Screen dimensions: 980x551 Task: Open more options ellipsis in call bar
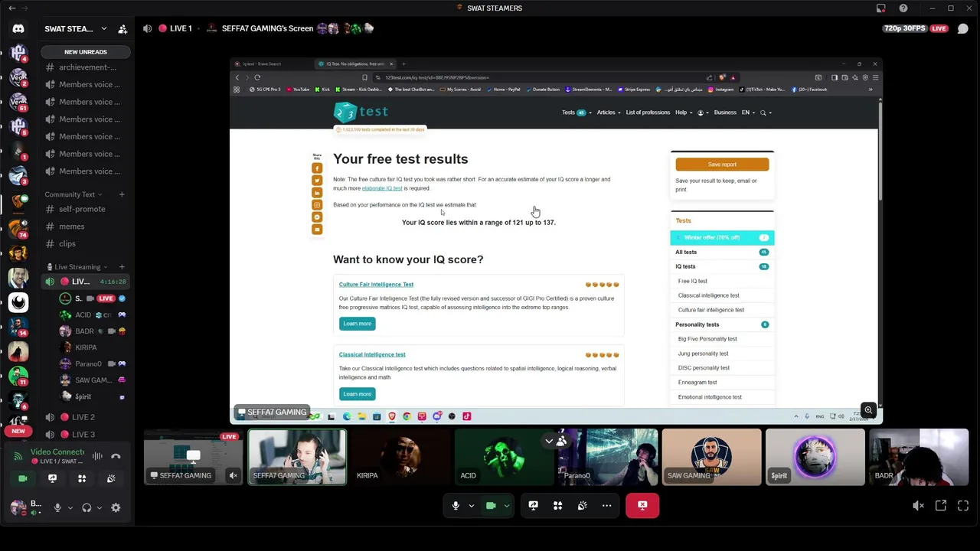[x=606, y=505]
